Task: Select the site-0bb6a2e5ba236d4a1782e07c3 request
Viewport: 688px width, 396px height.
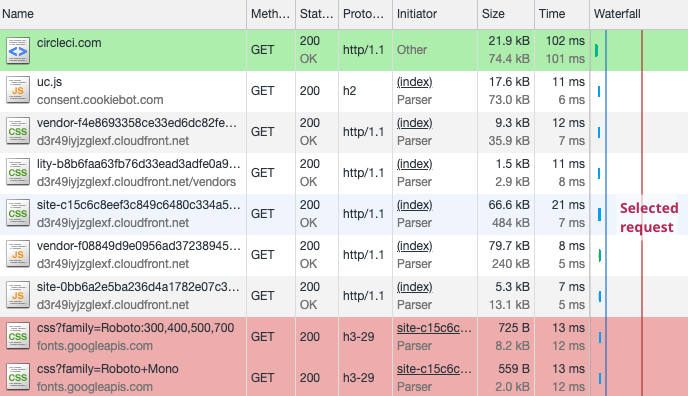Action: pyautogui.click(x=139, y=287)
